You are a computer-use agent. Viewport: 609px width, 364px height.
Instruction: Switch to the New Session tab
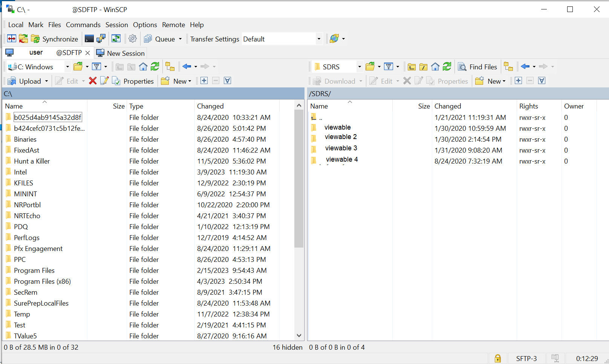point(121,53)
